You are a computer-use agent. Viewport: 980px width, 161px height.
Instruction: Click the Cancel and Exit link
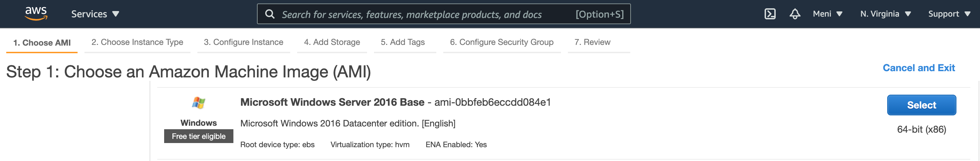click(x=918, y=68)
